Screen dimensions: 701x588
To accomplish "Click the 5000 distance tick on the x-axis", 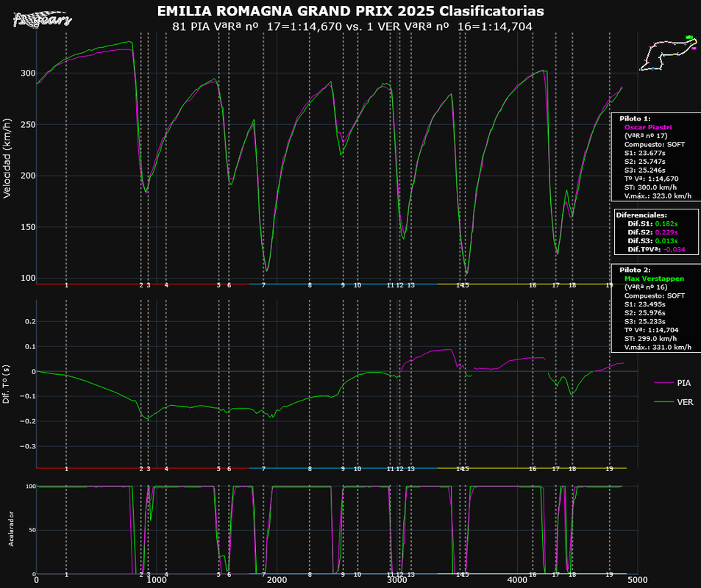I will [x=638, y=581].
